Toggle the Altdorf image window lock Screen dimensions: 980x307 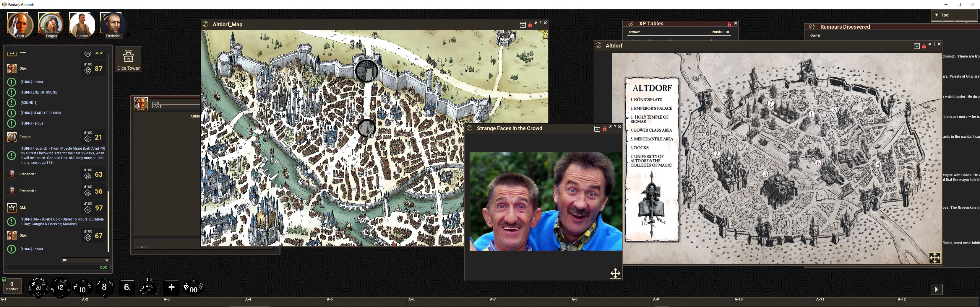[924, 46]
